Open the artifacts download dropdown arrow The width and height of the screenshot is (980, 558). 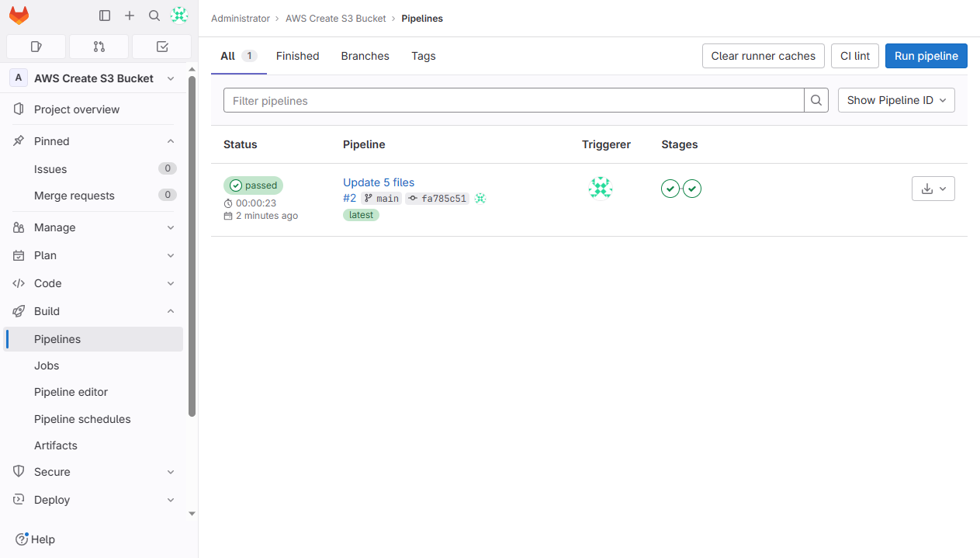(x=943, y=188)
